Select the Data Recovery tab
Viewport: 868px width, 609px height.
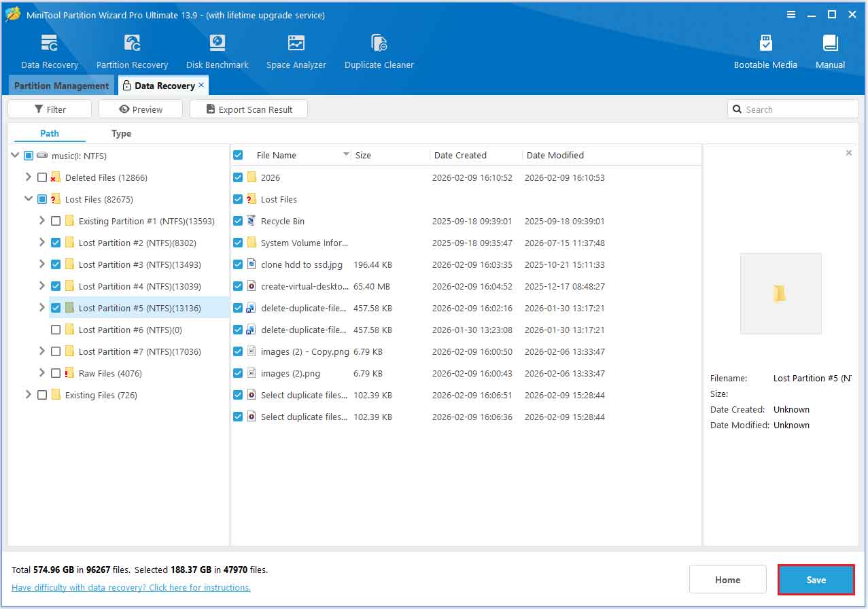164,86
